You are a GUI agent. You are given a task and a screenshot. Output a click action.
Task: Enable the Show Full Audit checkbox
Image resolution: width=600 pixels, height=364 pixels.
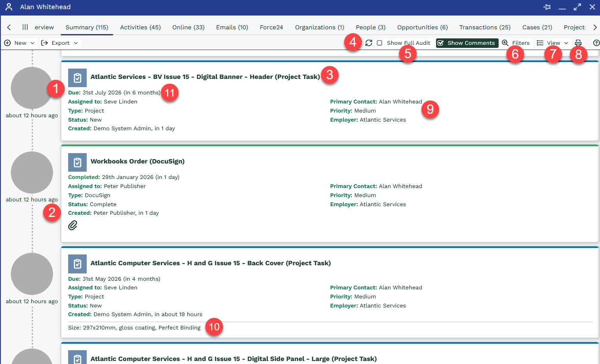[380, 43]
